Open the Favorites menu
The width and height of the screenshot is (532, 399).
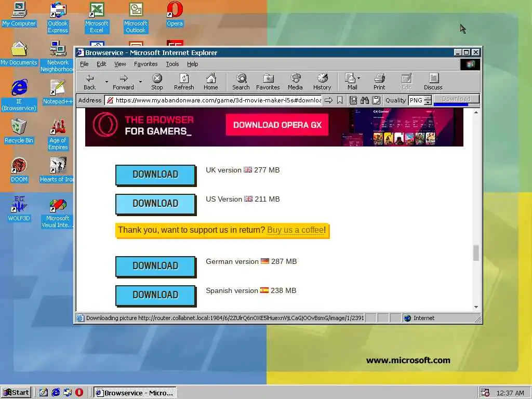coord(145,64)
